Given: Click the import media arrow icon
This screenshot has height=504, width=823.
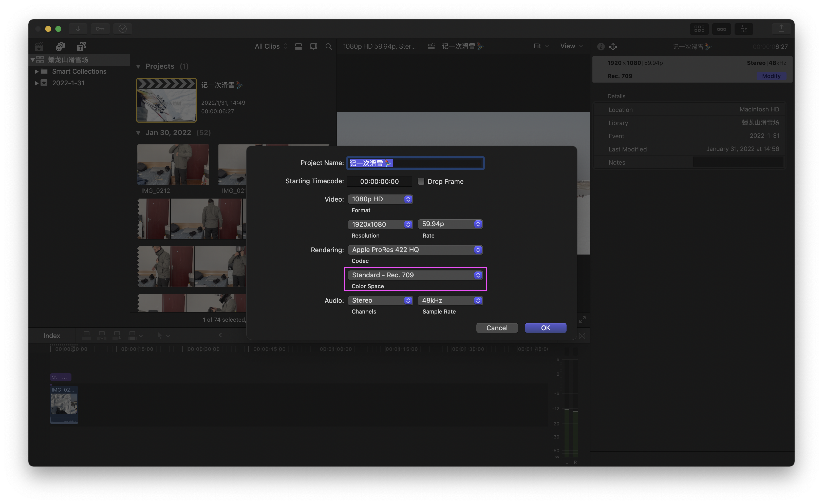Looking at the screenshot, I should 78,29.
